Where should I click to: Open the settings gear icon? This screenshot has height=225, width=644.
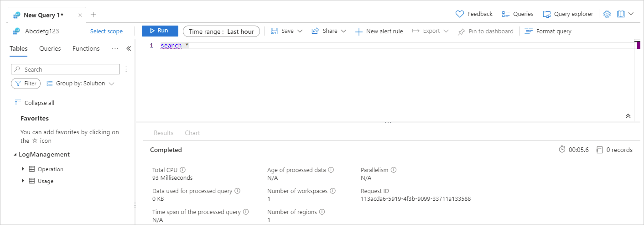(x=607, y=14)
